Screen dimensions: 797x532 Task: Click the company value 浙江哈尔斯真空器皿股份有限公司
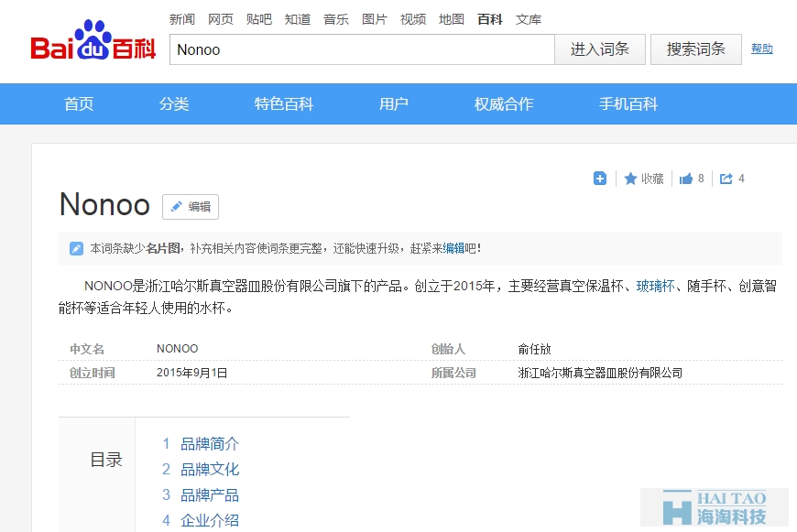(600, 373)
